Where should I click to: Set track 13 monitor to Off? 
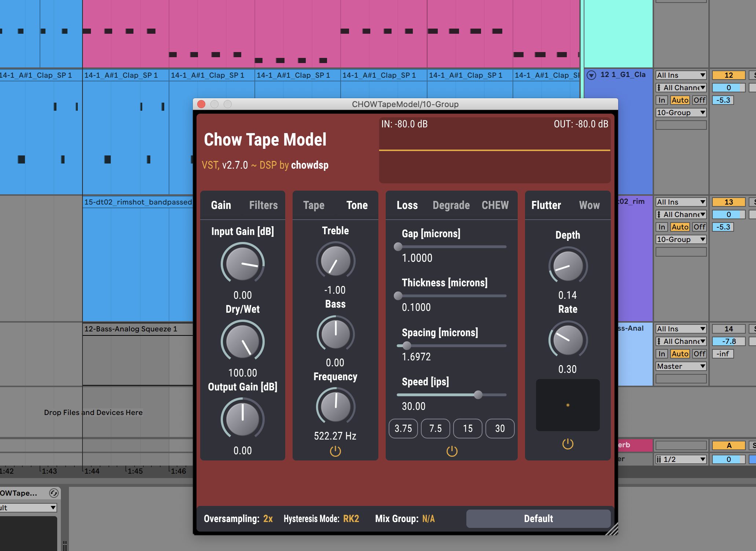pos(699,227)
